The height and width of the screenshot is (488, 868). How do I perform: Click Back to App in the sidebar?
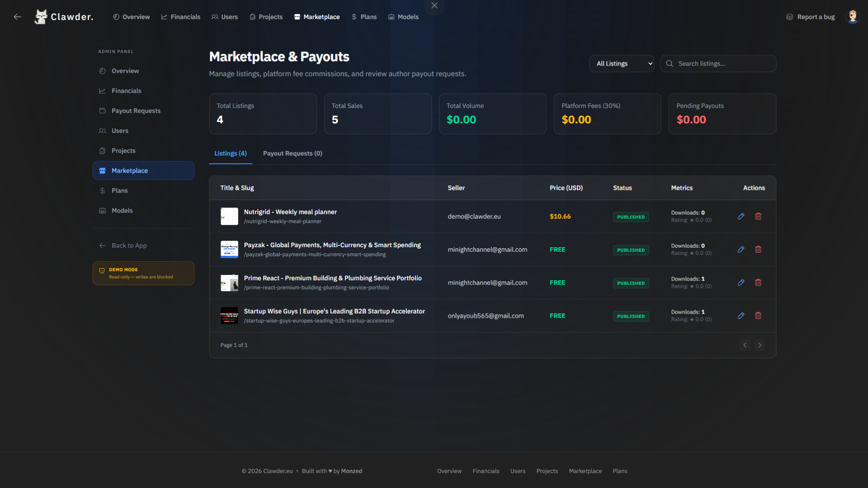click(x=129, y=245)
